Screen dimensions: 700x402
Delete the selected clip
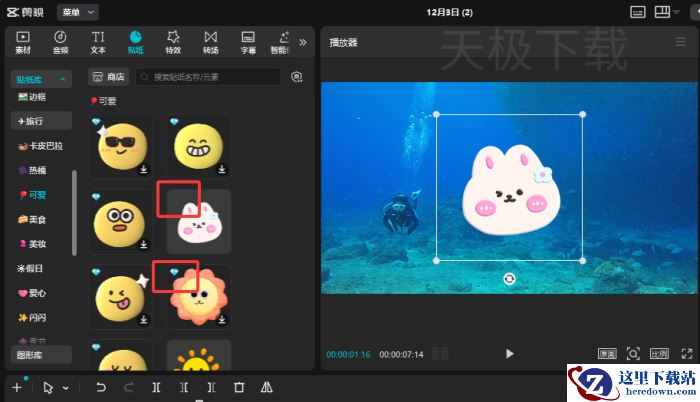[x=239, y=387]
